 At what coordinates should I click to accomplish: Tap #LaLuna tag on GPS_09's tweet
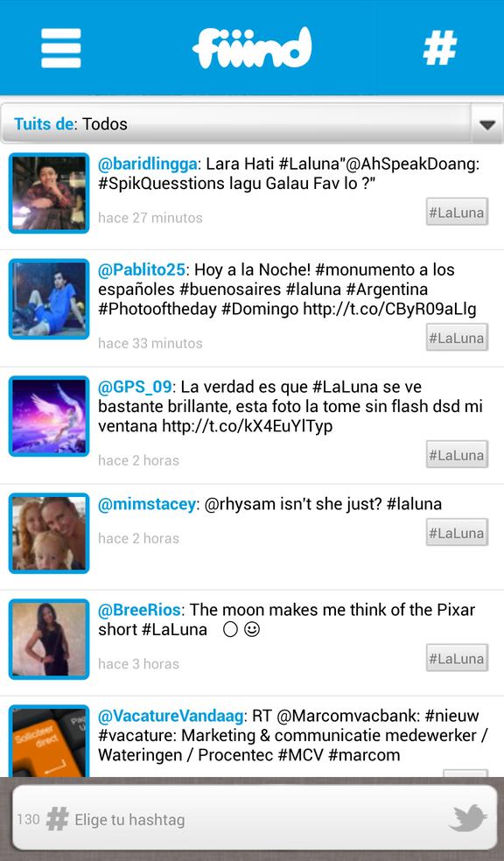click(x=457, y=454)
